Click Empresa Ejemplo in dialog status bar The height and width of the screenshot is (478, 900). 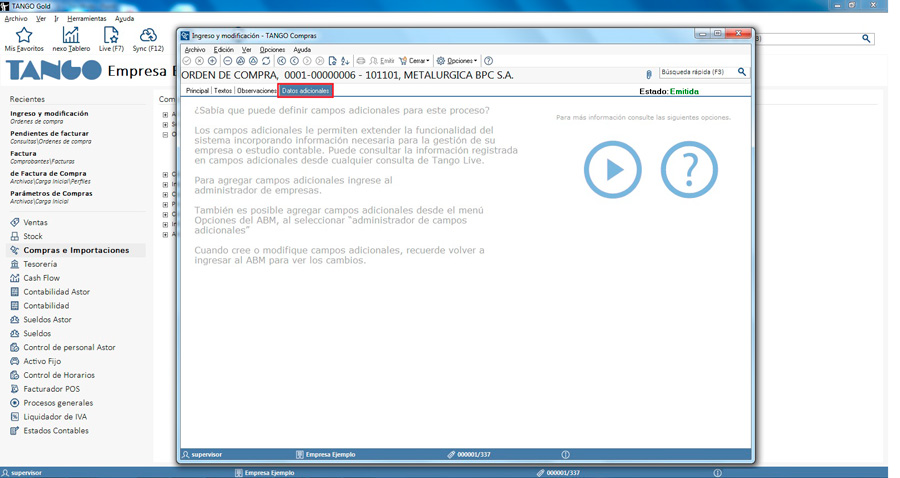(x=325, y=454)
